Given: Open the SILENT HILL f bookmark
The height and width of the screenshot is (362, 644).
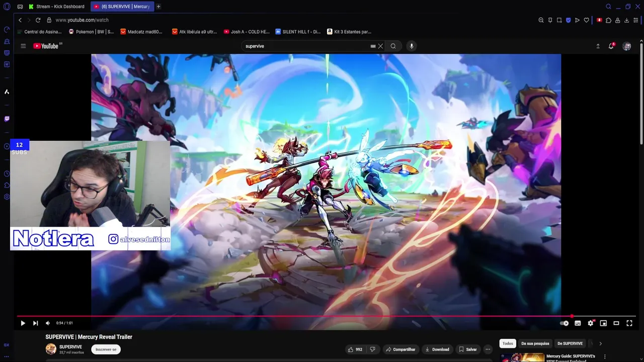Looking at the screenshot, I should point(298,32).
